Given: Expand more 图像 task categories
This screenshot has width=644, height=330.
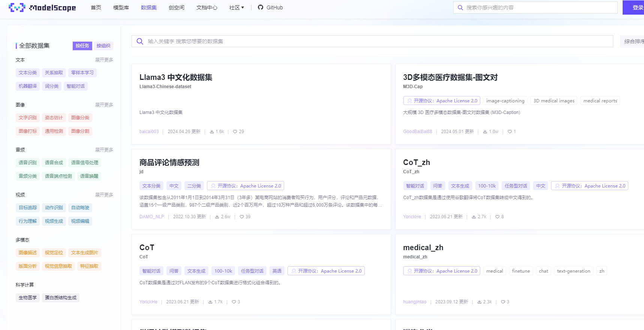Looking at the screenshot, I should [104, 105].
